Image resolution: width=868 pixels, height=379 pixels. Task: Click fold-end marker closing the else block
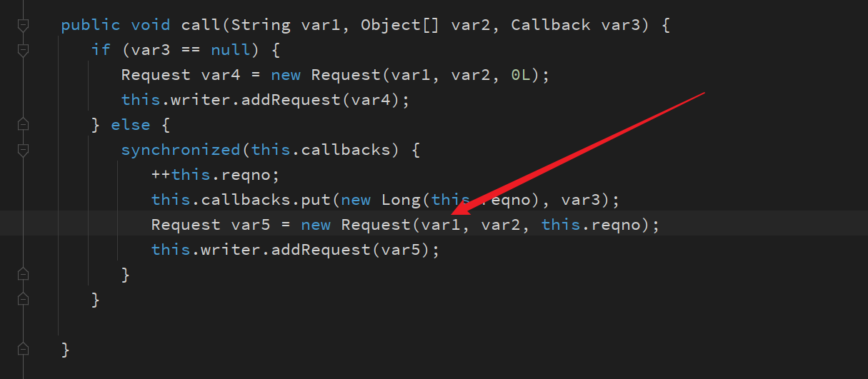(x=23, y=299)
